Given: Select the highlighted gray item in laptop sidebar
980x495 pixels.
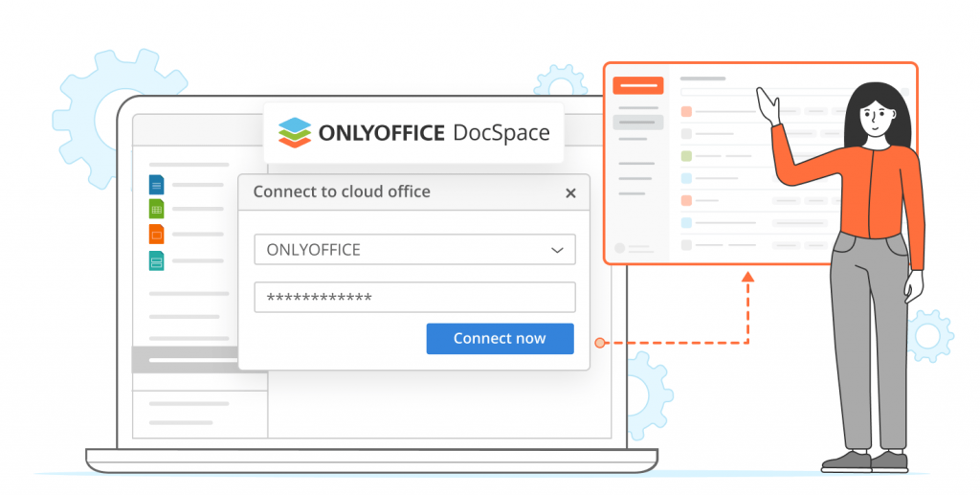Looking at the screenshot, I should click(x=187, y=360).
